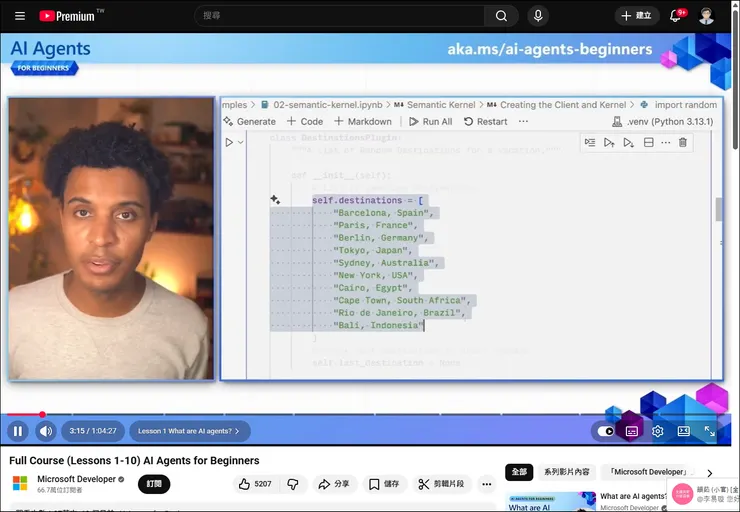
Task: Select the 全部 filter chip
Action: [519, 472]
